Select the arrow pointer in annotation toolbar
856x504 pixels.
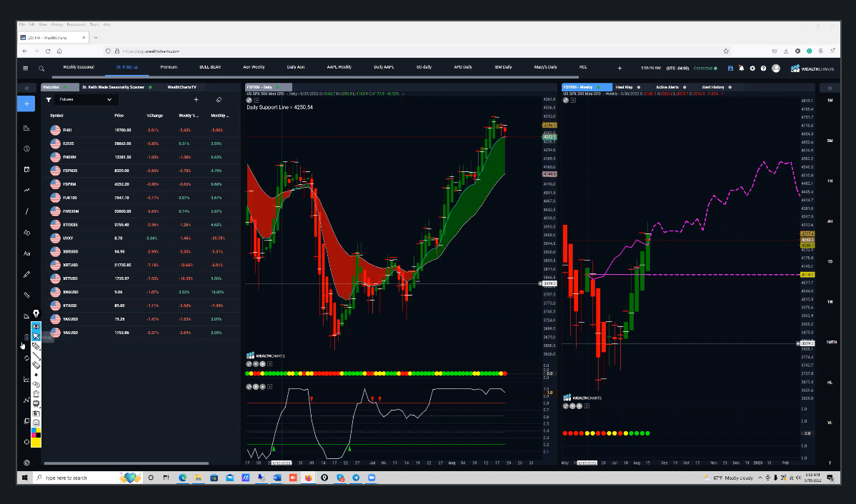pyautogui.click(x=36, y=336)
